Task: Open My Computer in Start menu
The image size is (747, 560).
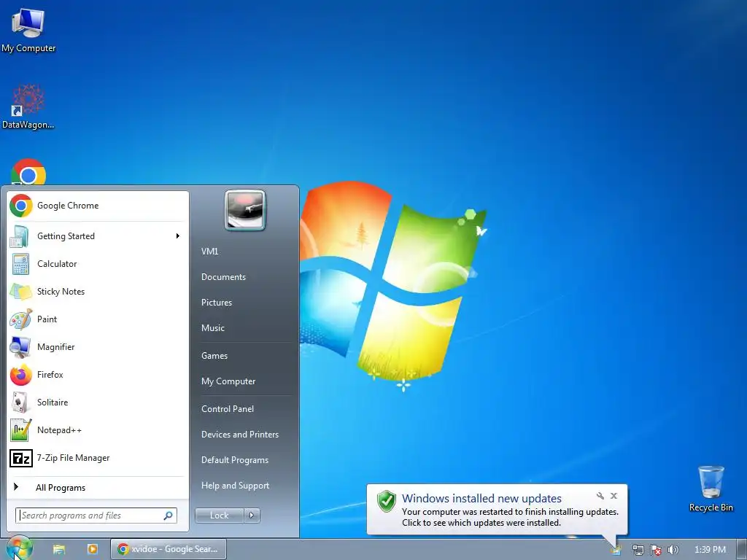Action: pos(228,381)
